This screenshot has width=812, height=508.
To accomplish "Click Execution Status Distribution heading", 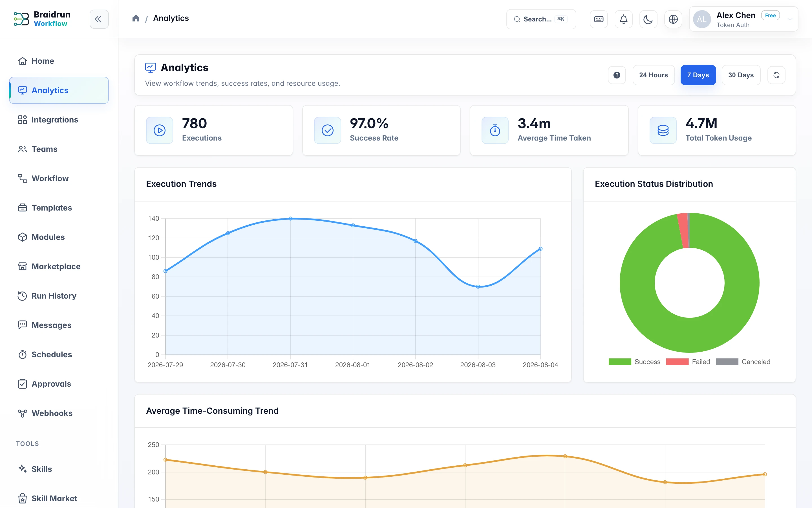I will (x=654, y=184).
